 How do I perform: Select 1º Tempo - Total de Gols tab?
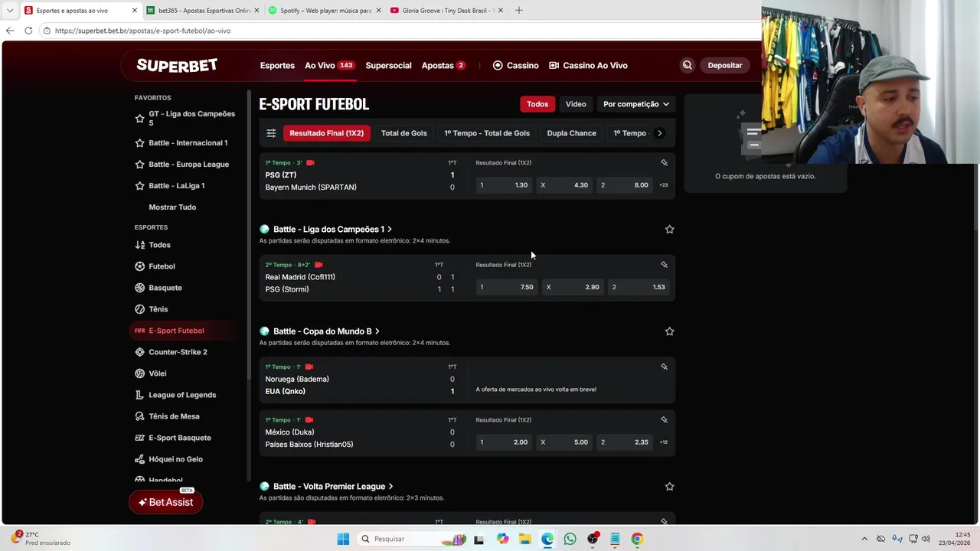(x=487, y=133)
